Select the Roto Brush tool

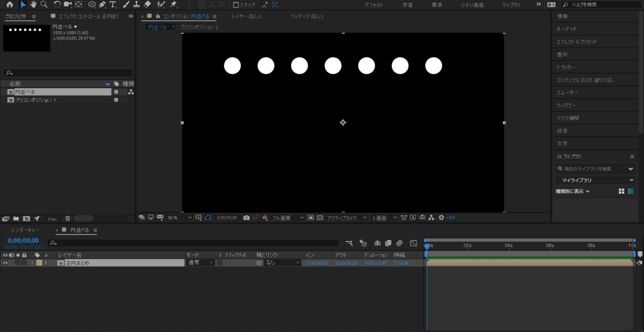160,4
